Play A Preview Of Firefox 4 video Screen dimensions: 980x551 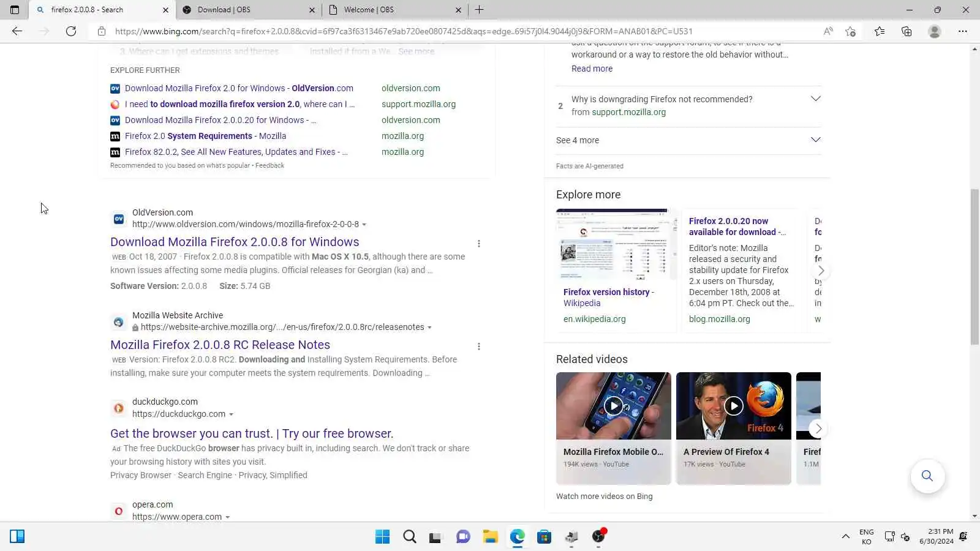point(733,405)
